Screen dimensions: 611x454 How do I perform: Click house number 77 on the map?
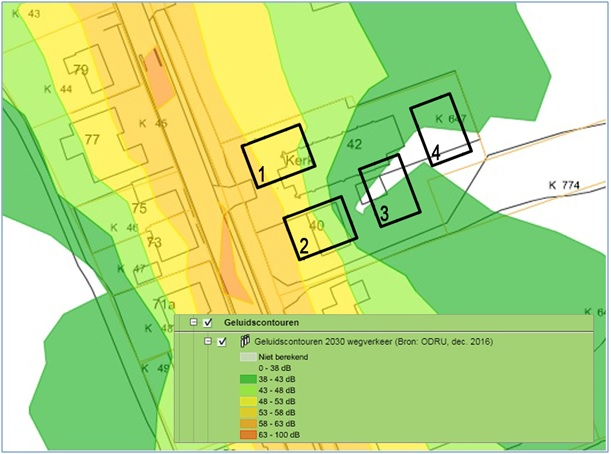pos(92,139)
